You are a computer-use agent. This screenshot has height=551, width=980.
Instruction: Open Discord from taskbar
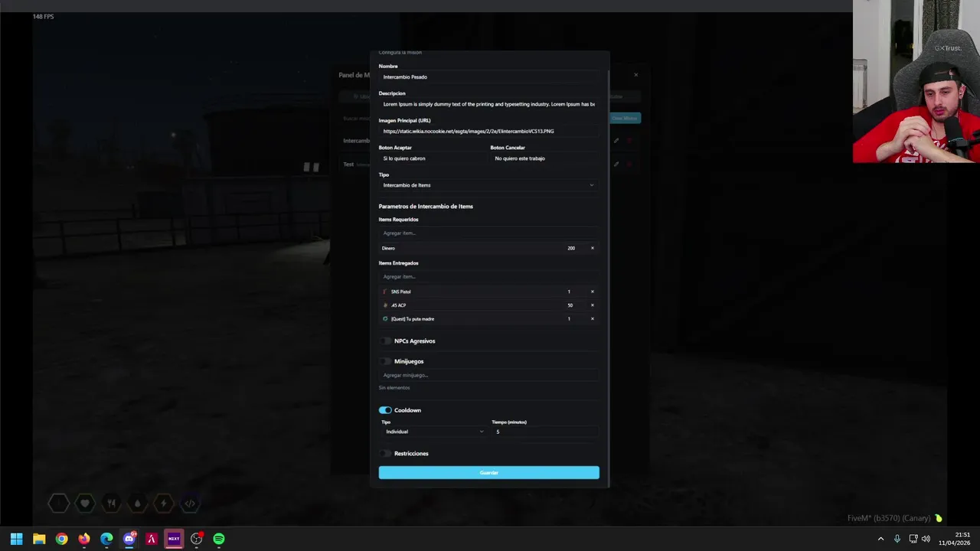tap(129, 539)
